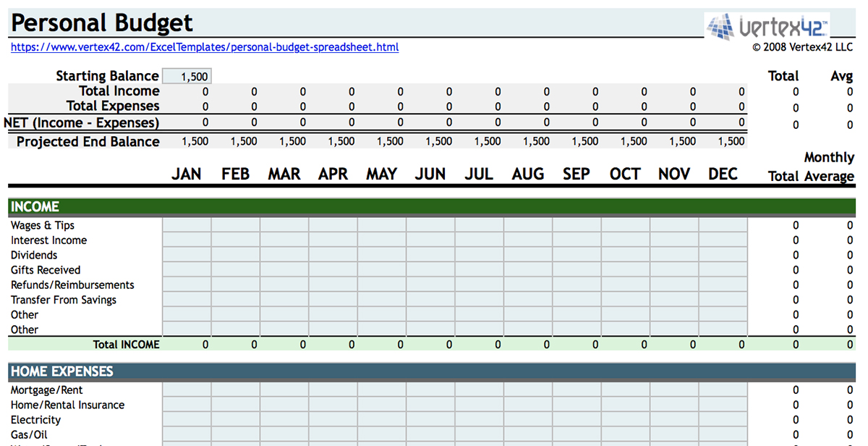
Task: Click the HOME EXPENSES section header
Action: click(x=433, y=371)
